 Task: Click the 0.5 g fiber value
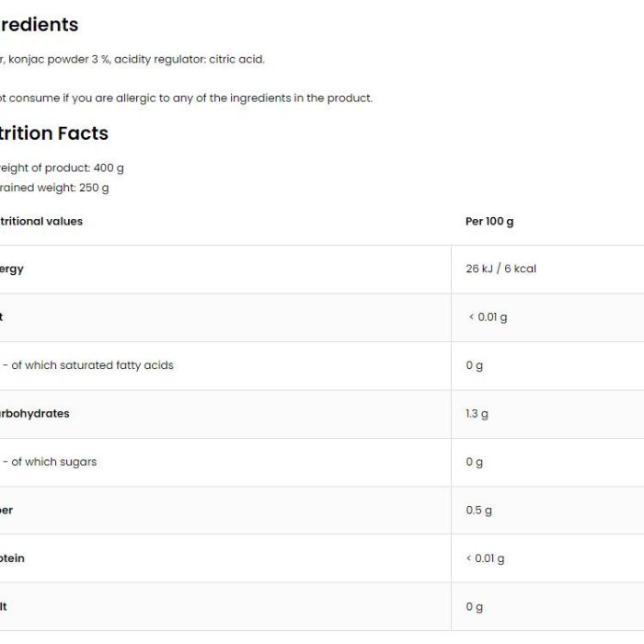[x=478, y=510]
